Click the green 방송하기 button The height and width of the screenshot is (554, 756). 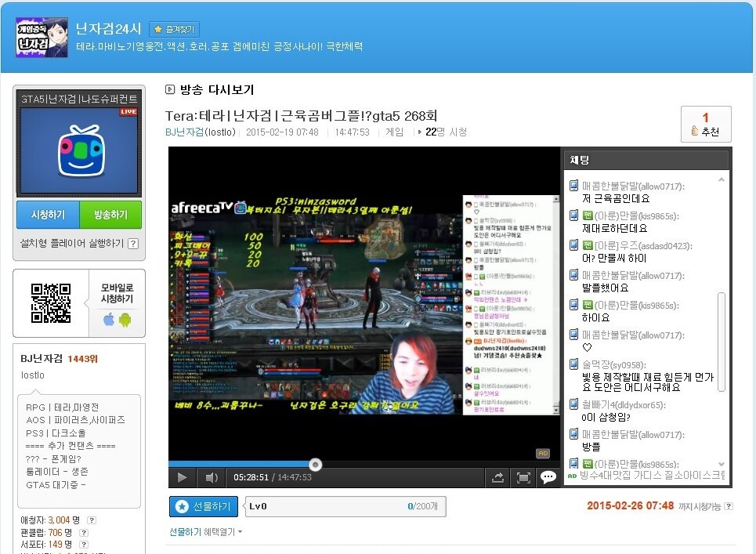[x=110, y=215]
